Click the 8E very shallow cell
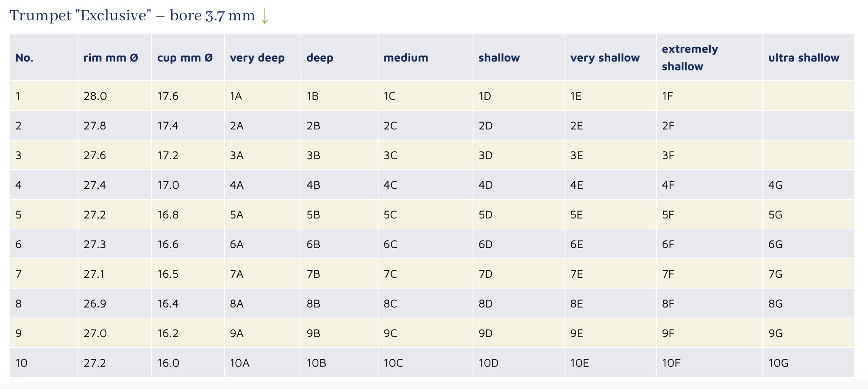 point(576,304)
